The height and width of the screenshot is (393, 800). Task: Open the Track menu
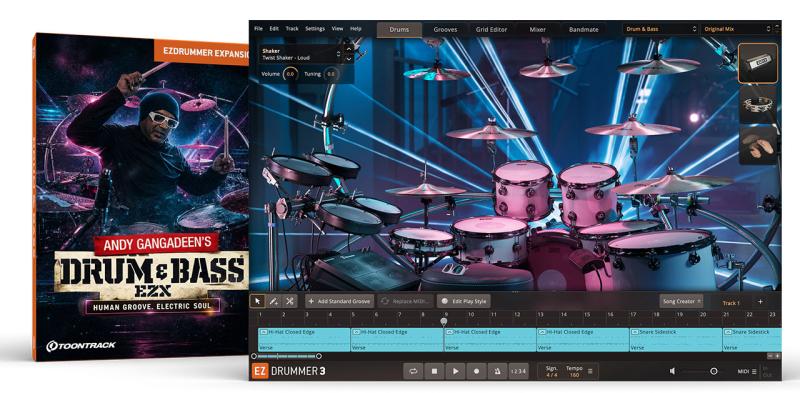pyautogui.click(x=292, y=29)
